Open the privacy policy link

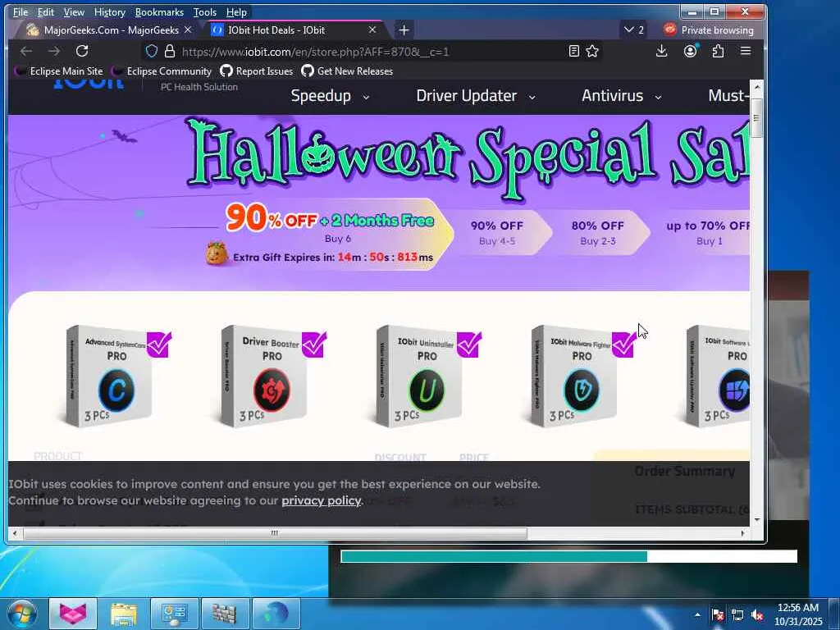[321, 500]
